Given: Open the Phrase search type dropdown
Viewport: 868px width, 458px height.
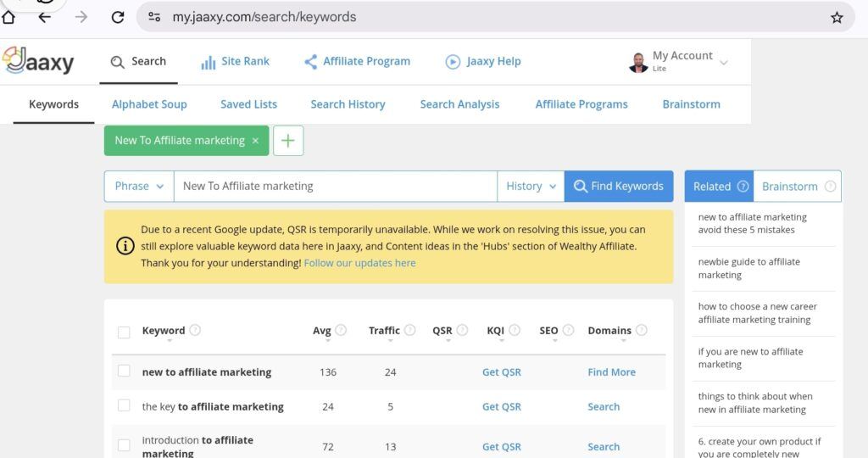Looking at the screenshot, I should coord(139,186).
